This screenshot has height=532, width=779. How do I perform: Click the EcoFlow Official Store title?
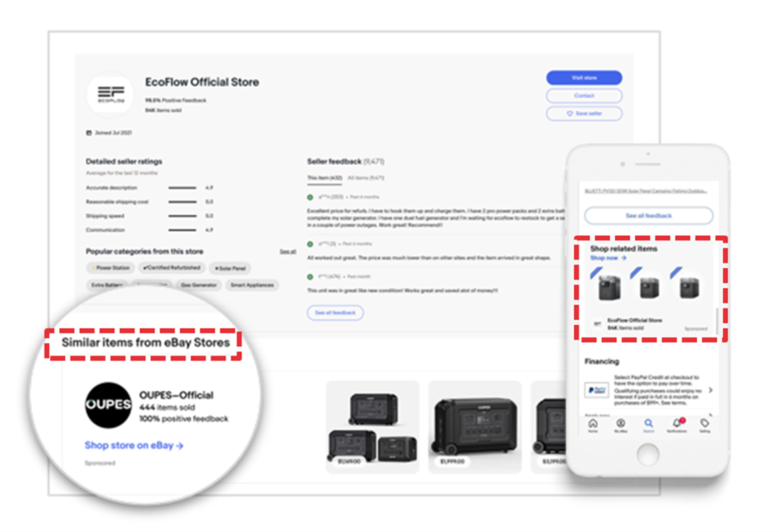tap(201, 82)
